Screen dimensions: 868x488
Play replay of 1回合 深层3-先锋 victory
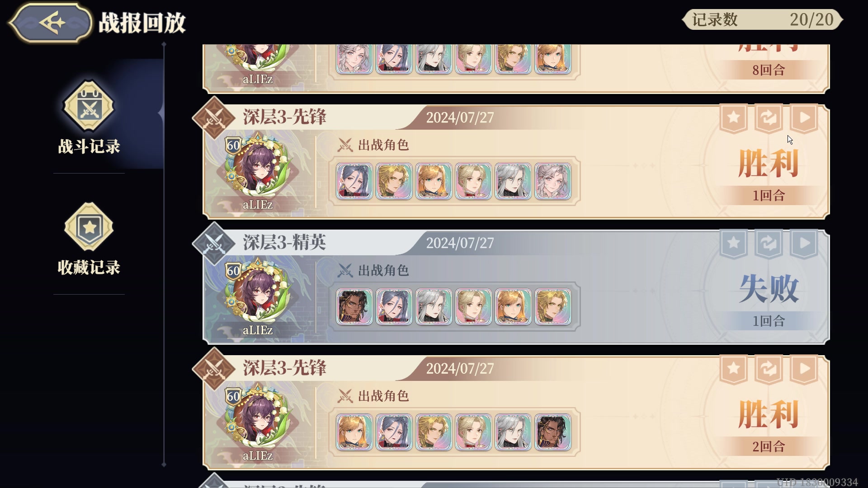coord(804,118)
